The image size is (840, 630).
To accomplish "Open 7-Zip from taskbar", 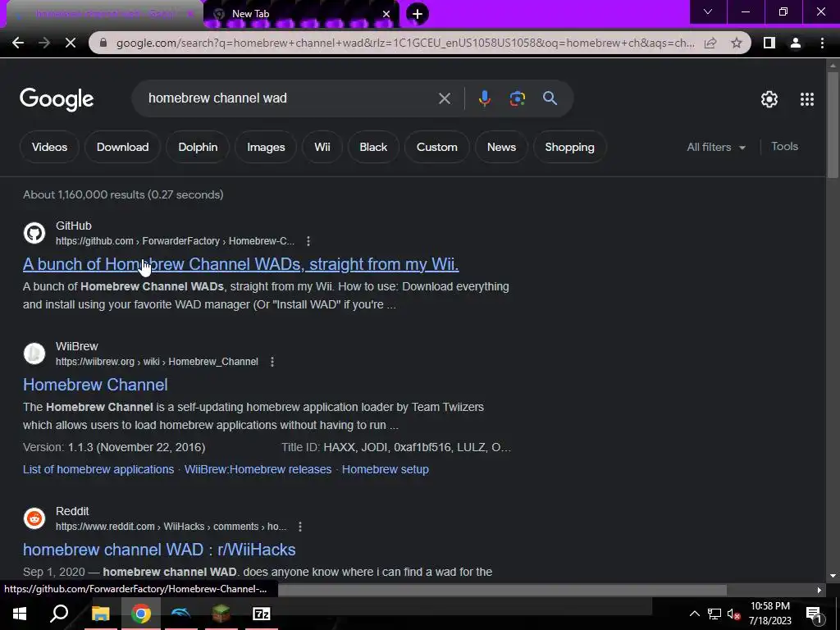I will point(261,614).
